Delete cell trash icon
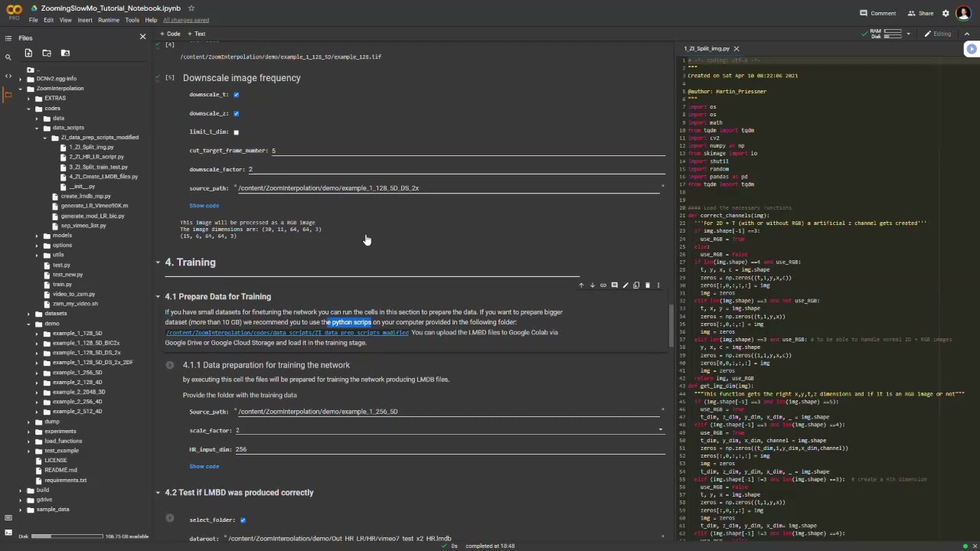This screenshot has height=551, width=980. click(x=648, y=285)
